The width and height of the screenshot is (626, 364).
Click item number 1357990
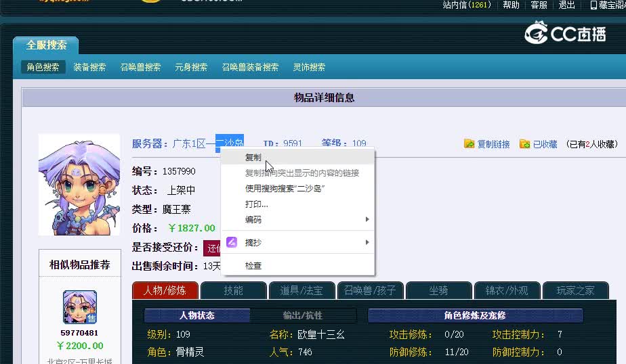(x=179, y=171)
